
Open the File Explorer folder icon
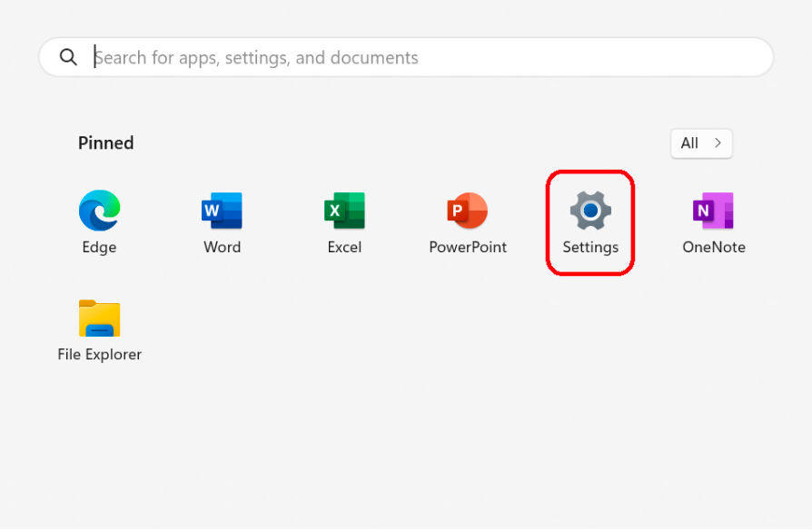tap(99, 319)
